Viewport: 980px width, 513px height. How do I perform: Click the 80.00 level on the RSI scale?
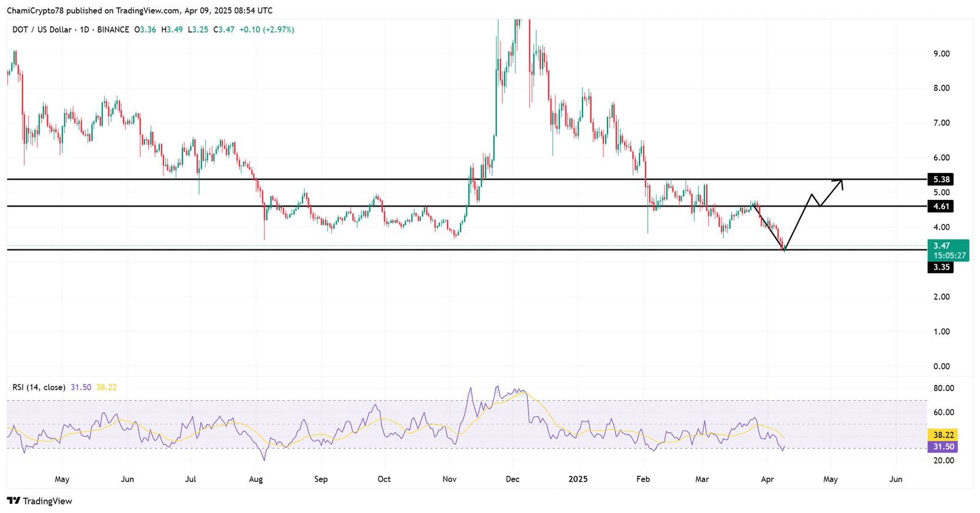click(x=943, y=388)
